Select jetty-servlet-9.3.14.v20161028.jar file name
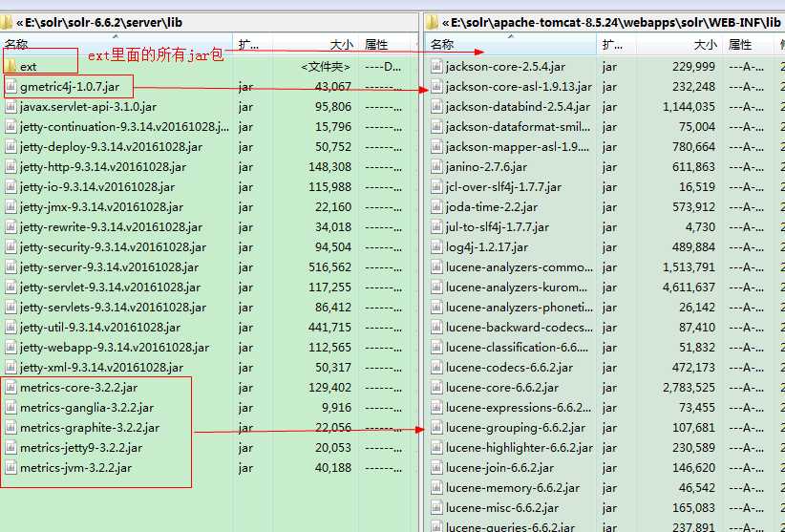This screenshot has width=785, height=532. coord(110,287)
